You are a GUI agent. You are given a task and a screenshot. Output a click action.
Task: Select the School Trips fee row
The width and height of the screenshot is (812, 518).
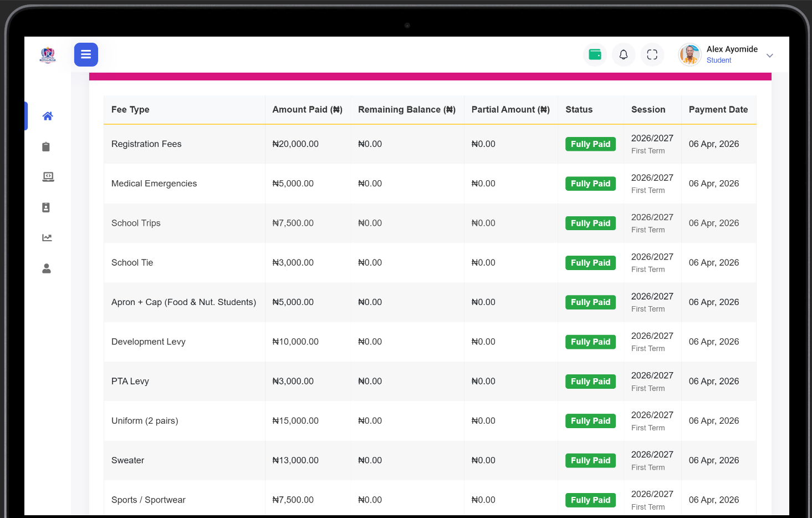coord(136,223)
